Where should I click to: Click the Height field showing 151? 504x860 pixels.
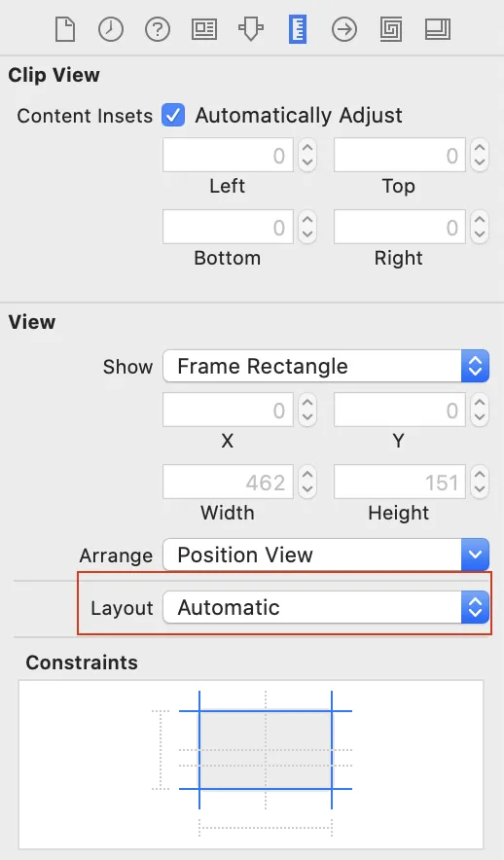[x=399, y=483]
